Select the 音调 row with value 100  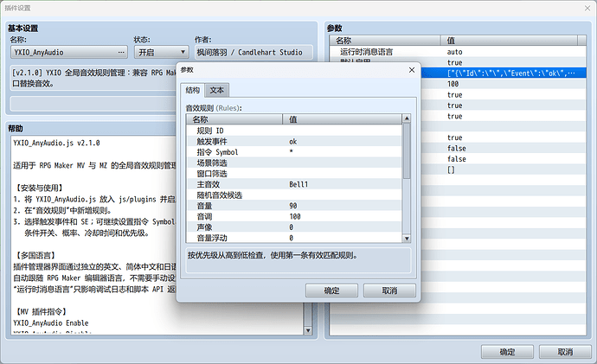click(294, 216)
